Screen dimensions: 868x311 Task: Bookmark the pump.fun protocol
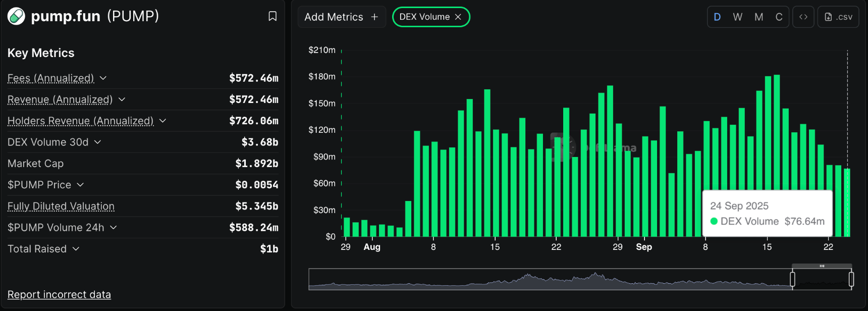point(273,16)
